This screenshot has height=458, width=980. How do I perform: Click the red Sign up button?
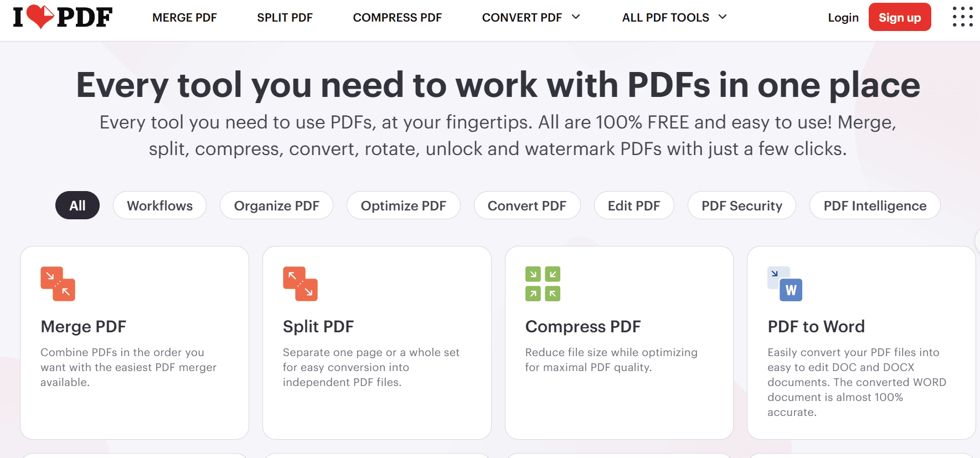click(x=900, y=17)
